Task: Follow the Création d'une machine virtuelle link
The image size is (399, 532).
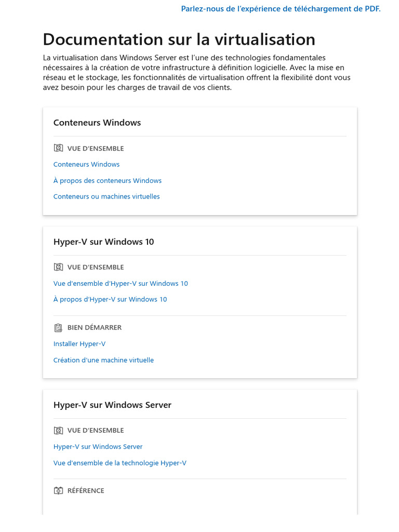Action: 103,360
